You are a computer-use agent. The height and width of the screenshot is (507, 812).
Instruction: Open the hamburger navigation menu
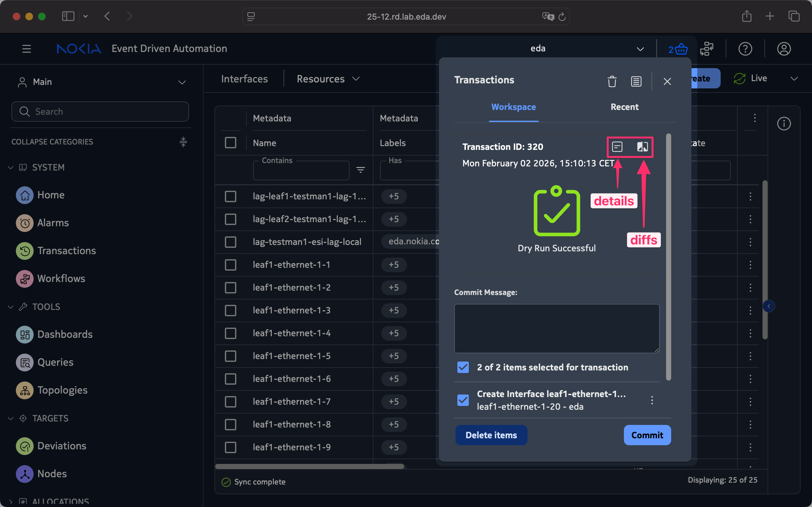pos(27,49)
